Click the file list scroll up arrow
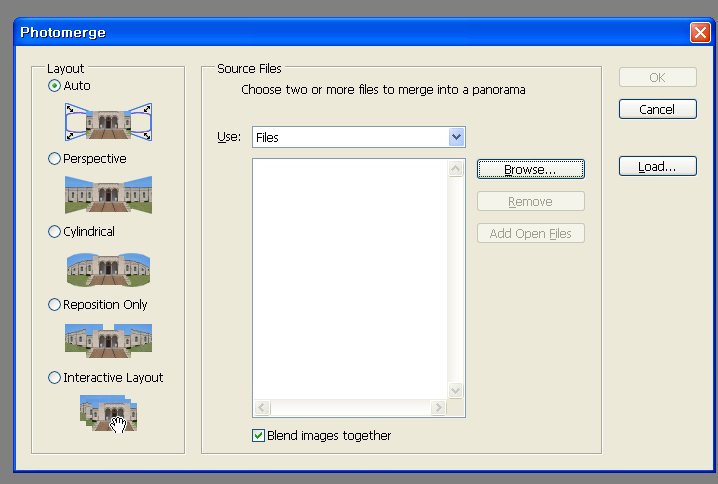 coord(455,169)
